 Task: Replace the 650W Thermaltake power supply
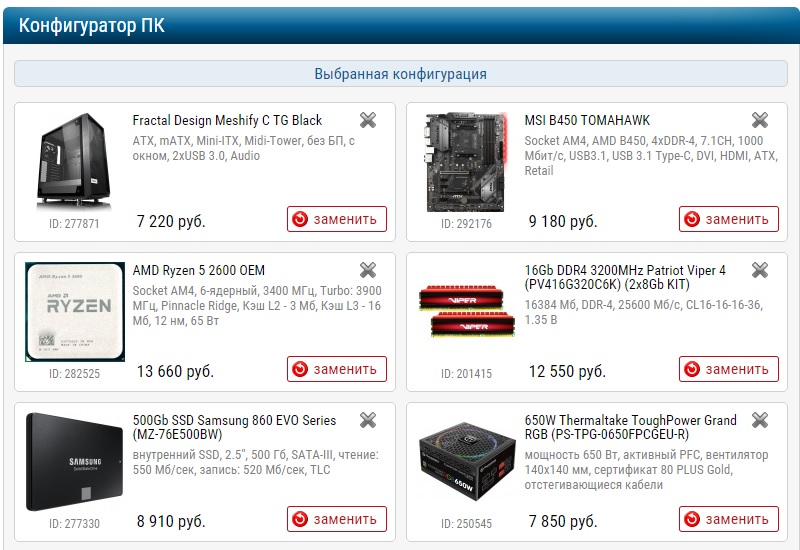pos(729,519)
